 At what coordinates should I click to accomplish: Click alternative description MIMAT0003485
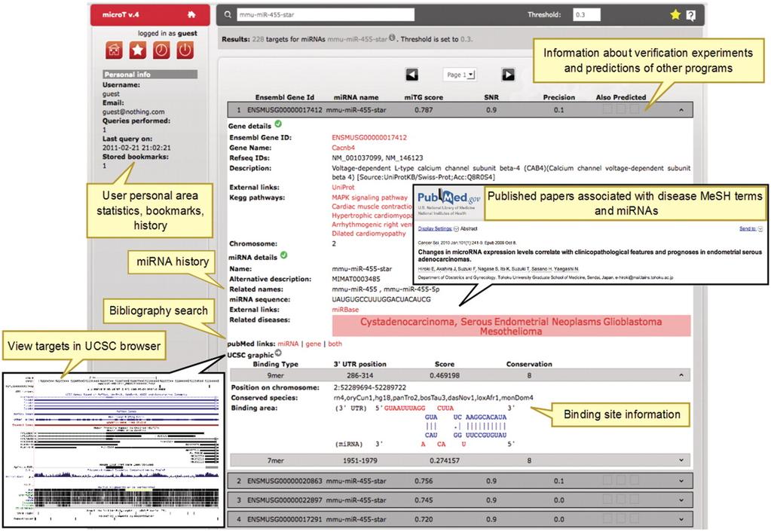(x=356, y=279)
